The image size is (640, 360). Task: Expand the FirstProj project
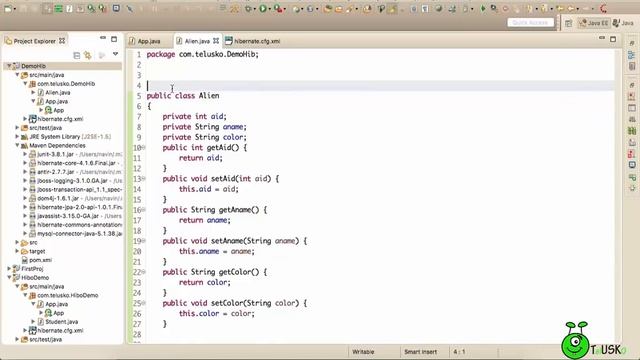point(9,269)
